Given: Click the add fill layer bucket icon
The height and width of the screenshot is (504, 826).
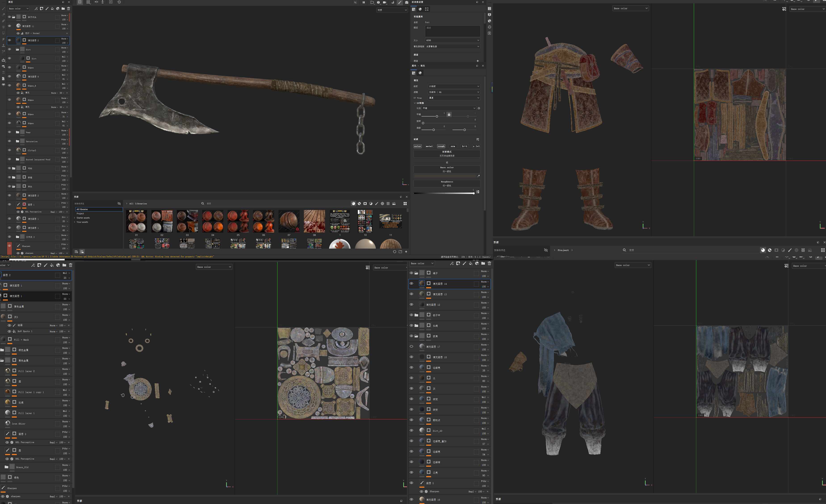Looking at the screenshot, I should [x=52, y=9].
